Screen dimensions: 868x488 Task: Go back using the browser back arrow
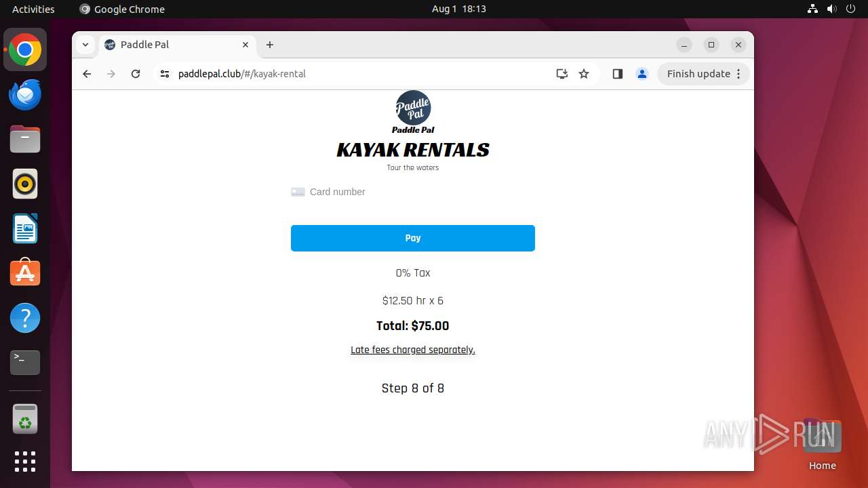[x=87, y=74]
